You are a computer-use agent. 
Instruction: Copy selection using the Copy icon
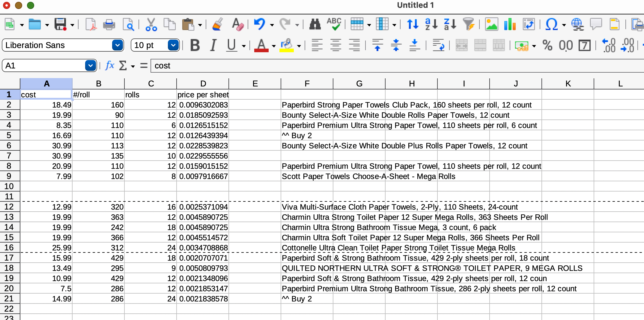pyautogui.click(x=170, y=24)
